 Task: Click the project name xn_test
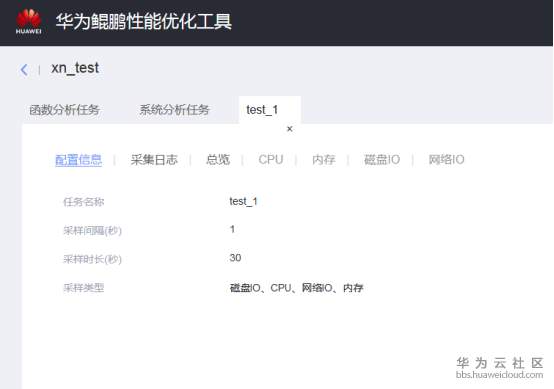click(x=75, y=68)
